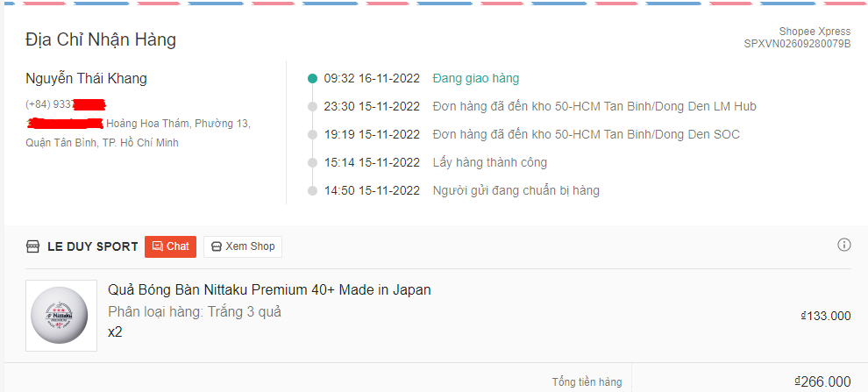Click the 14:50 Người gửi đang chuẩn bị dot

313,191
